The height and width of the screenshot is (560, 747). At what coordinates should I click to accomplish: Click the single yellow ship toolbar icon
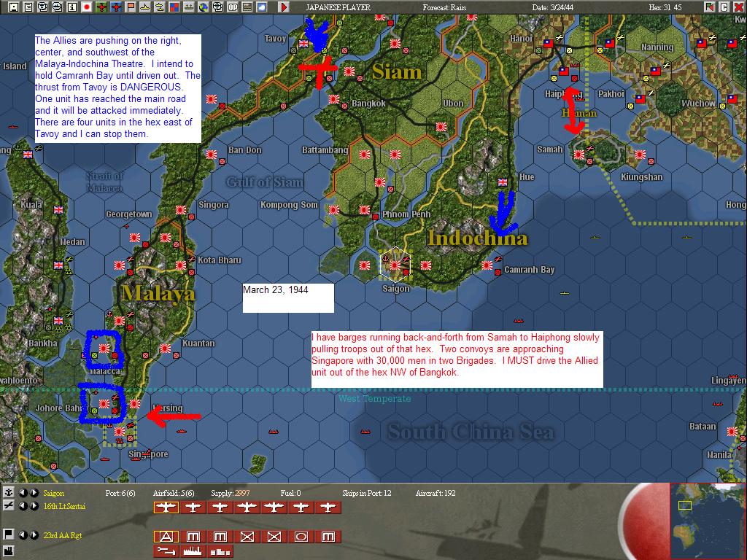pos(145,7)
